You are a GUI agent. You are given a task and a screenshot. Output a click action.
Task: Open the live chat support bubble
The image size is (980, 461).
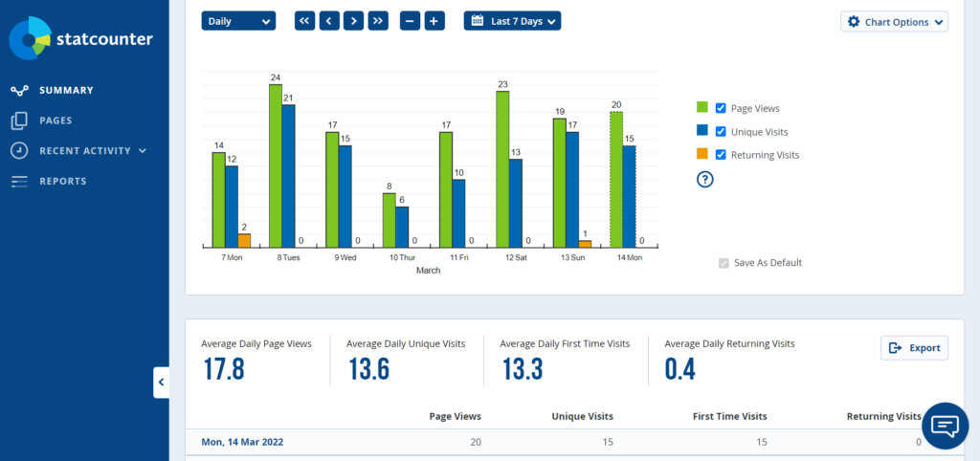(x=945, y=426)
